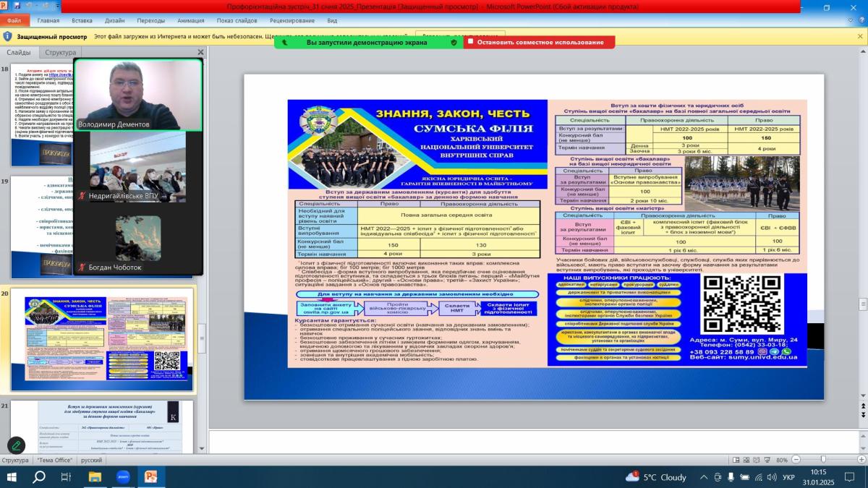Start slideshow from status bar icon
The width and height of the screenshot is (868, 488).
pos(765,460)
